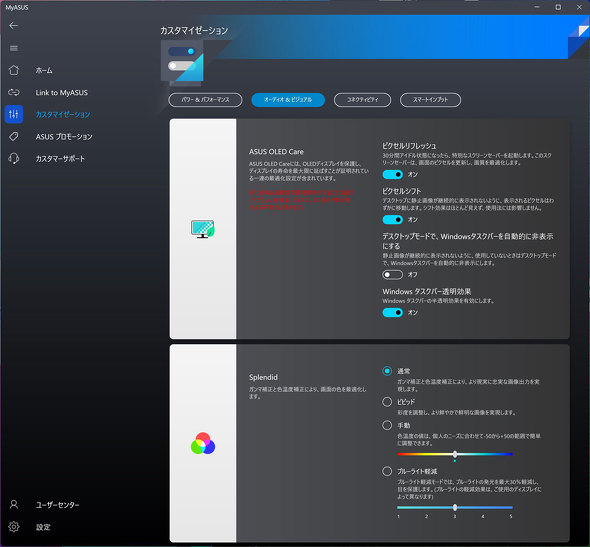
Task: Select the ブルーライト軽減 radio button
Action: tap(387, 471)
